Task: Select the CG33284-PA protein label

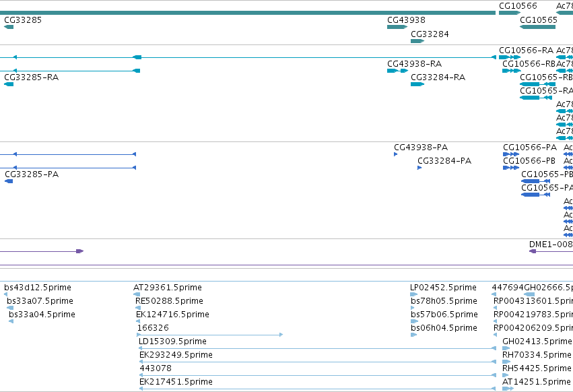Action: [x=444, y=161]
